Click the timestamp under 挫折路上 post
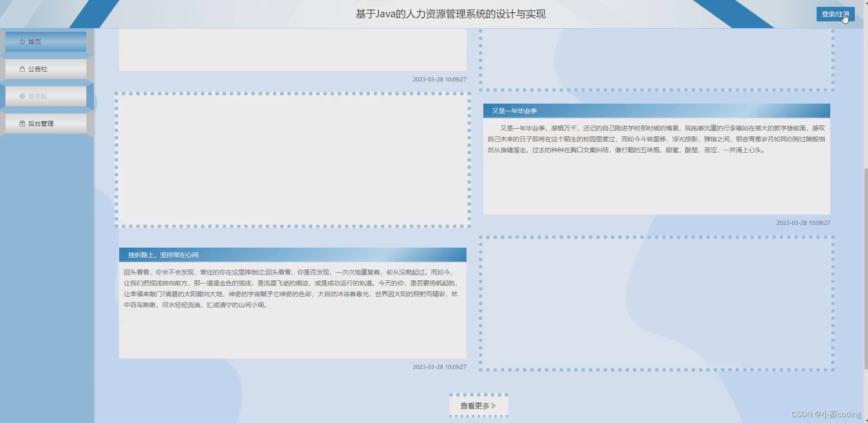 [439, 367]
